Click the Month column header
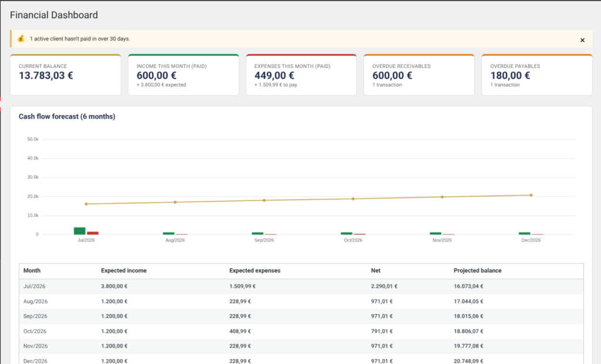Viewport: 601px width, 364px height. pyautogui.click(x=32, y=271)
